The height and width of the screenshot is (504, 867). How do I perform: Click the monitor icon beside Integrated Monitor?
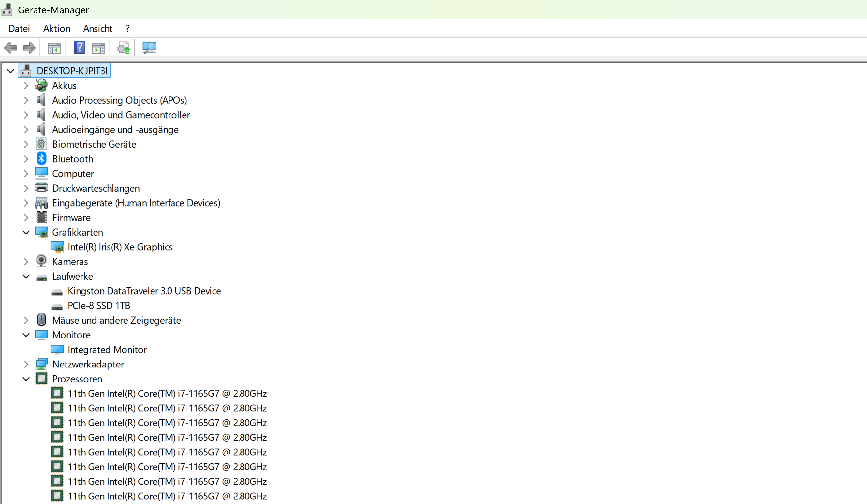click(x=57, y=349)
